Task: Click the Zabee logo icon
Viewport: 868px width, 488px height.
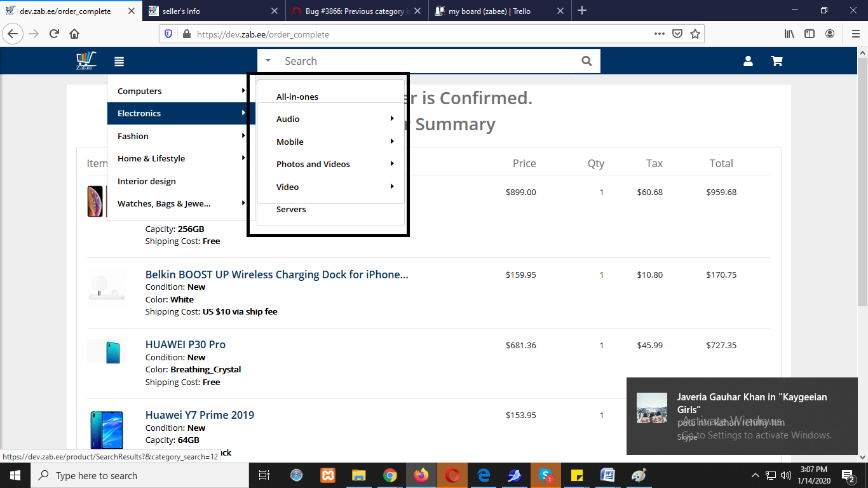Action: click(86, 61)
